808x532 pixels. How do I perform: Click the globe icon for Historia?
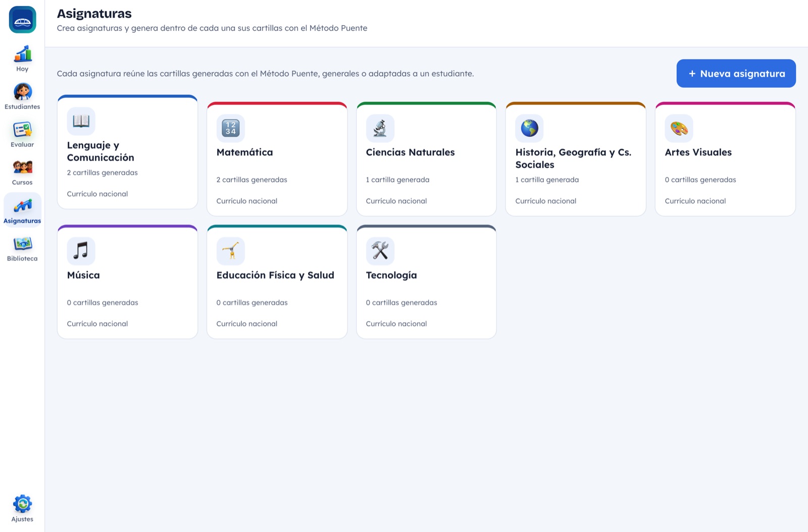click(x=530, y=128)
